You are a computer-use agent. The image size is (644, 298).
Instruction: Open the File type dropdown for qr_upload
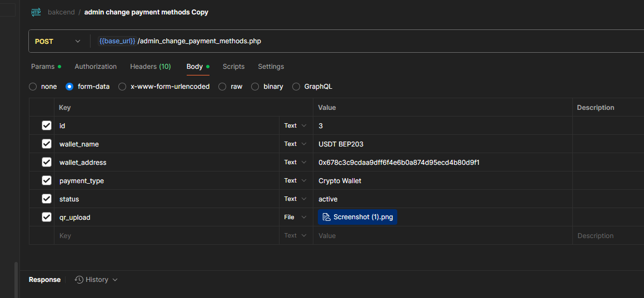point(295,217)
